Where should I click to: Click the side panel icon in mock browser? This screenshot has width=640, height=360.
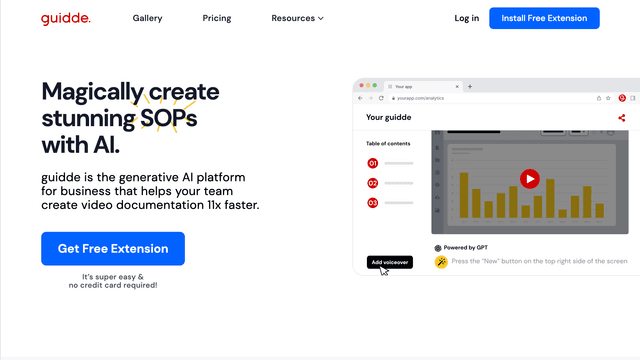633,98
